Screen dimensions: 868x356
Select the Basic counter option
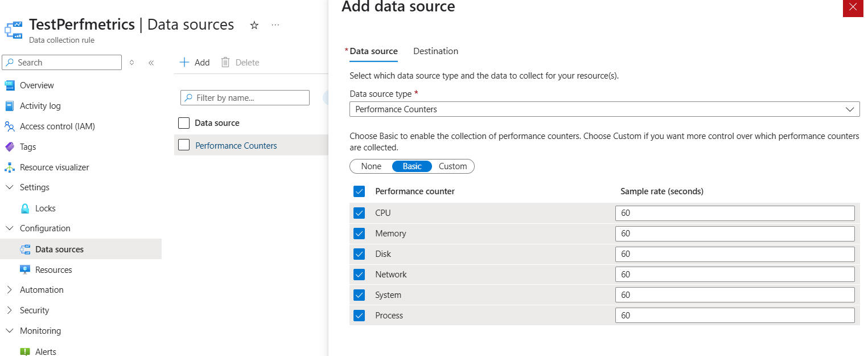(412, 166)
